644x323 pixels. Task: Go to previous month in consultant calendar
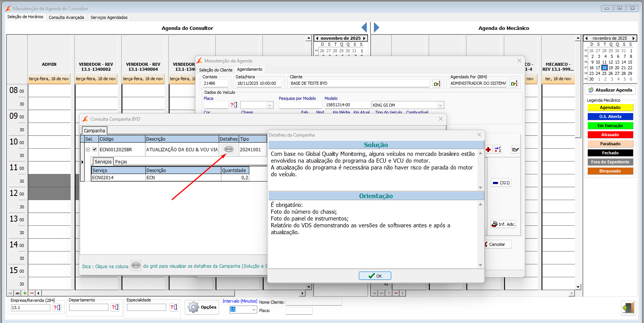click(x=317, y=38)
